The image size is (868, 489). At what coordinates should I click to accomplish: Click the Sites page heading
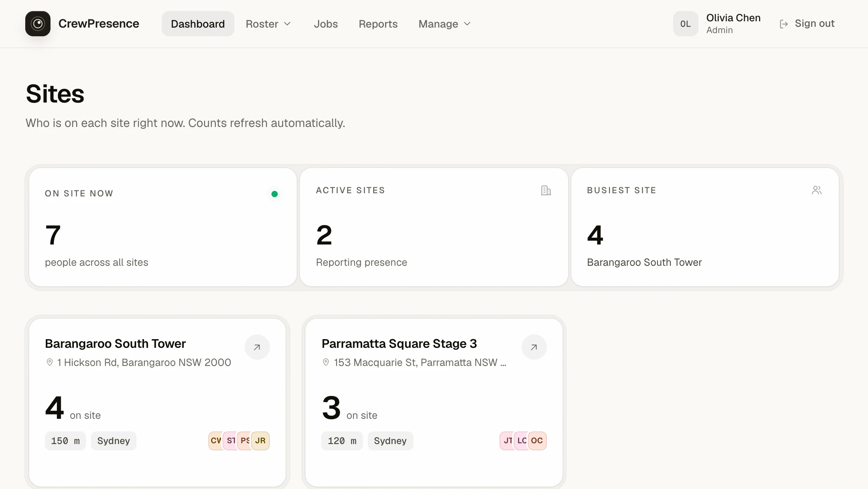(x=55, y=94)
